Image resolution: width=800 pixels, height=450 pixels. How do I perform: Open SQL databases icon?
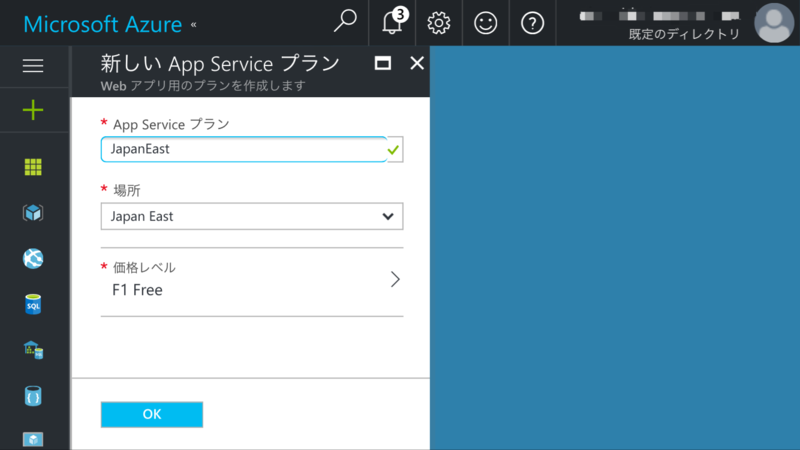coord(33,305)
